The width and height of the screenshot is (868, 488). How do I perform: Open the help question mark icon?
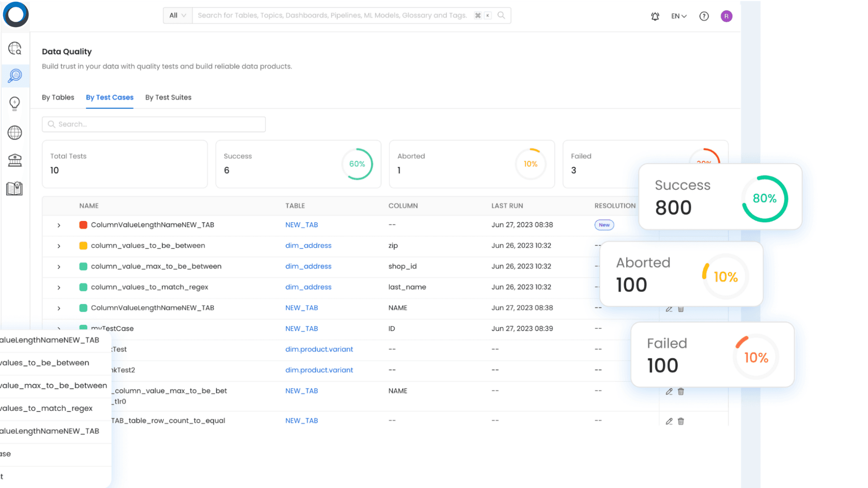[704, 16]
